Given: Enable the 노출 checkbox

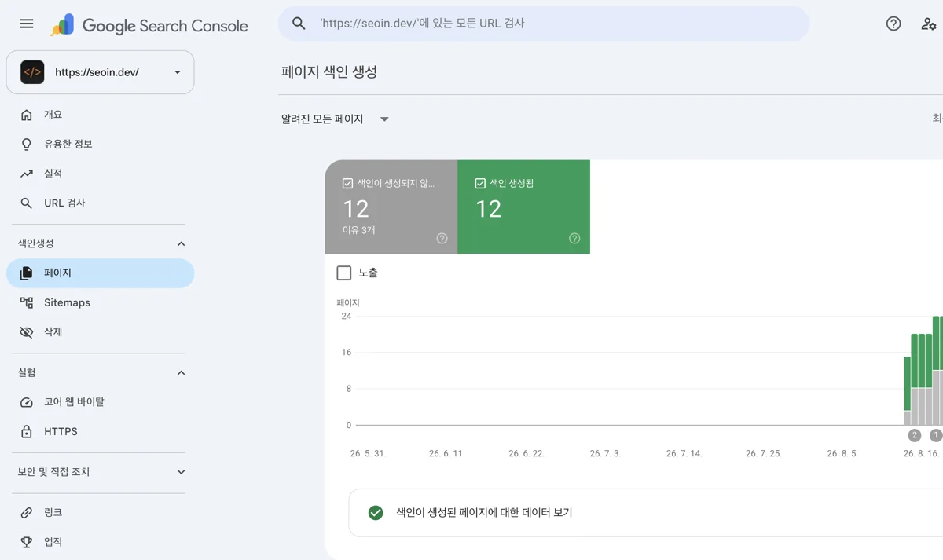Looking at the screenshot, I should [343, 273].
